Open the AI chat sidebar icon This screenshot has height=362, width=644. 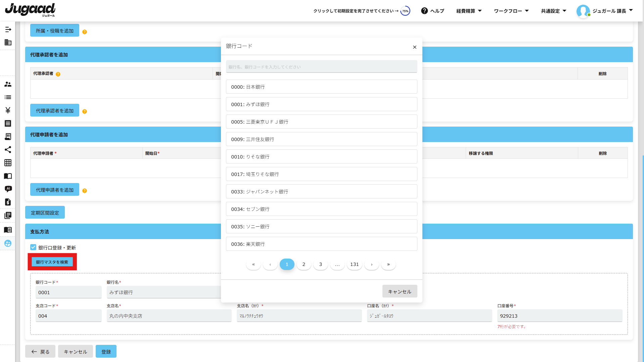coord(8,189)
